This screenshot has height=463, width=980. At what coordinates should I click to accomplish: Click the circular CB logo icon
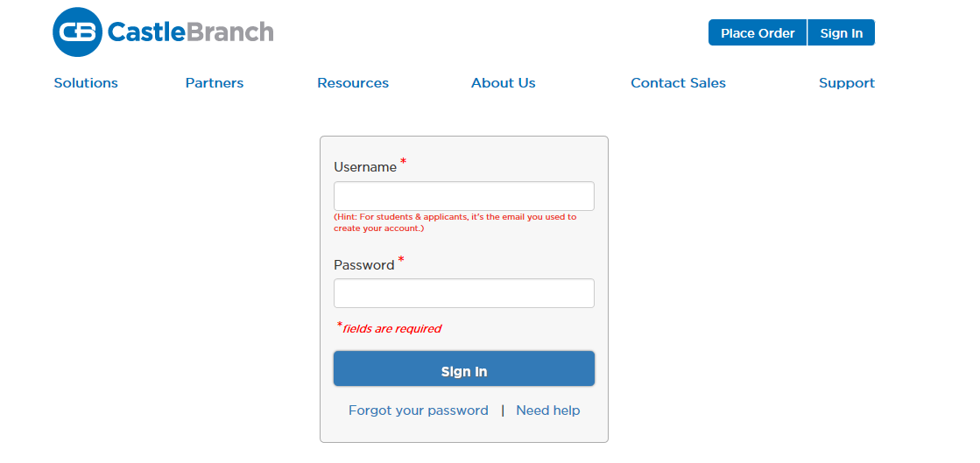click(x=77, y=32)
